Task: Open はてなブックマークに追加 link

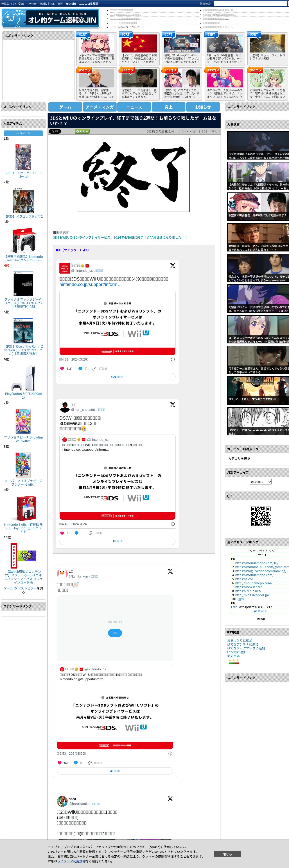Action: pos(246,648)
